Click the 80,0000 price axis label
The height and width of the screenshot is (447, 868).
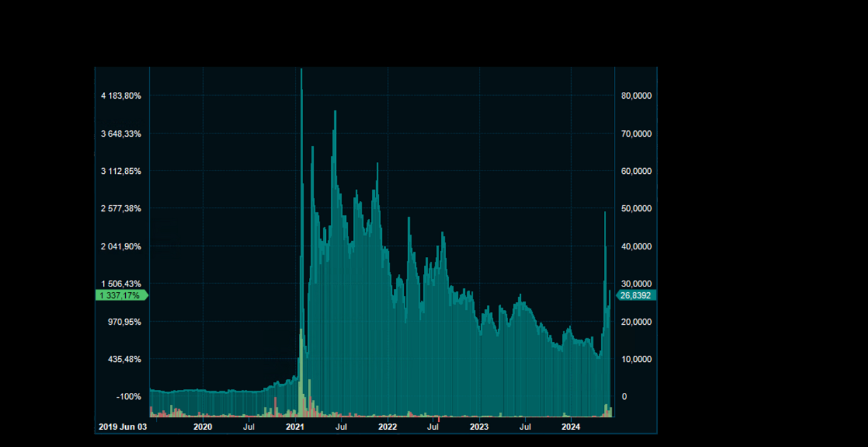click(x=637, y=96)
